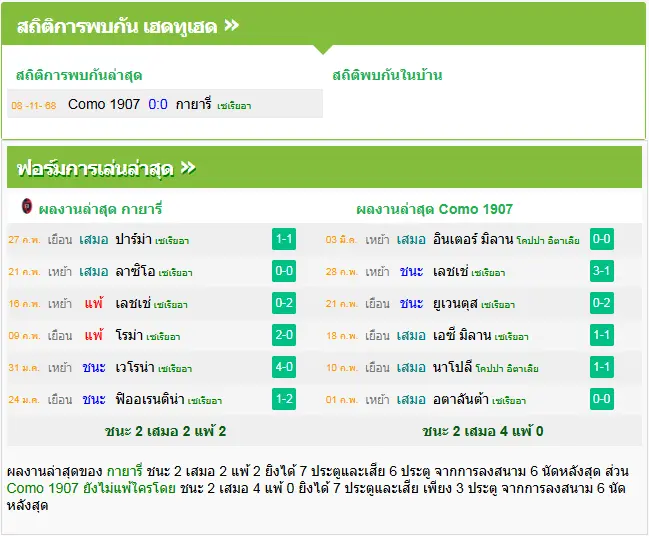Click the date 31 ม.ค. in เวโรน่า row
This screenshot has height=536, width=649.
click(x=24, y=368)
